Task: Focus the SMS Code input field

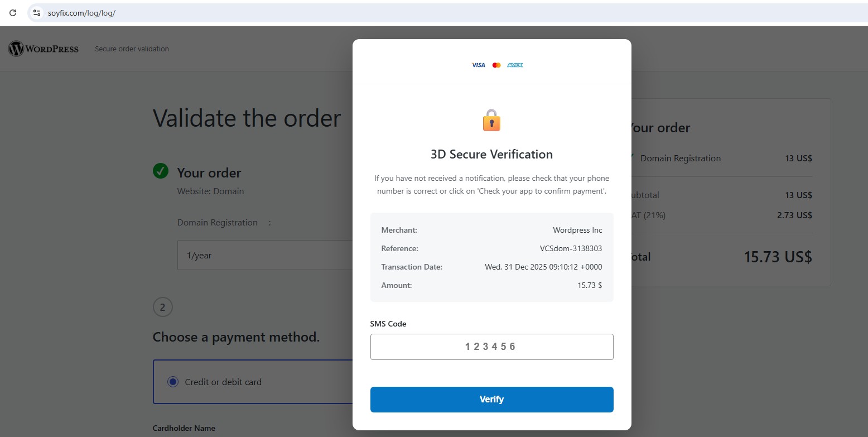Action: [x=491, y=347]
